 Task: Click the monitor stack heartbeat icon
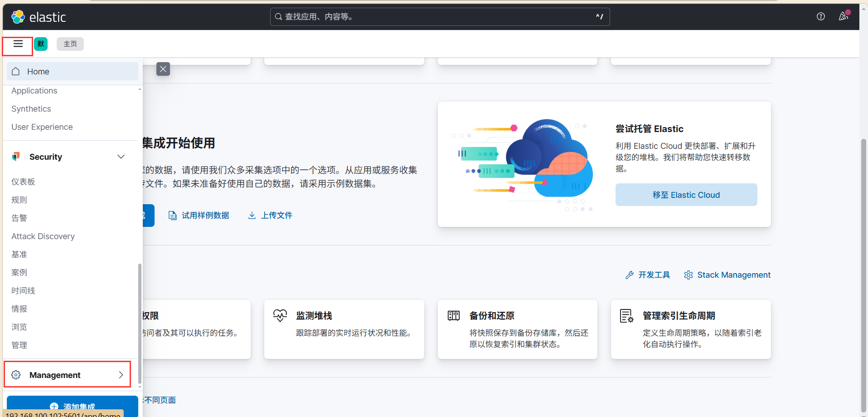point(280,315)
